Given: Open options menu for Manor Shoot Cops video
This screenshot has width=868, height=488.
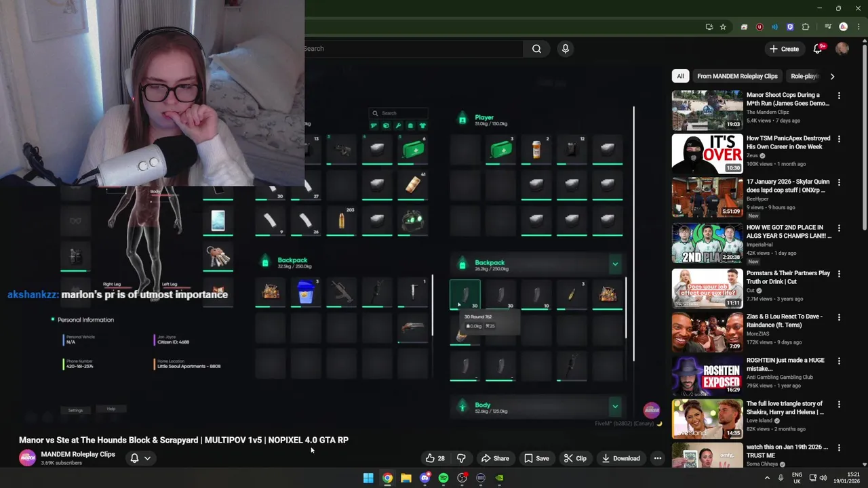Looking at the screenshot, I should click(x=839, y=96).
